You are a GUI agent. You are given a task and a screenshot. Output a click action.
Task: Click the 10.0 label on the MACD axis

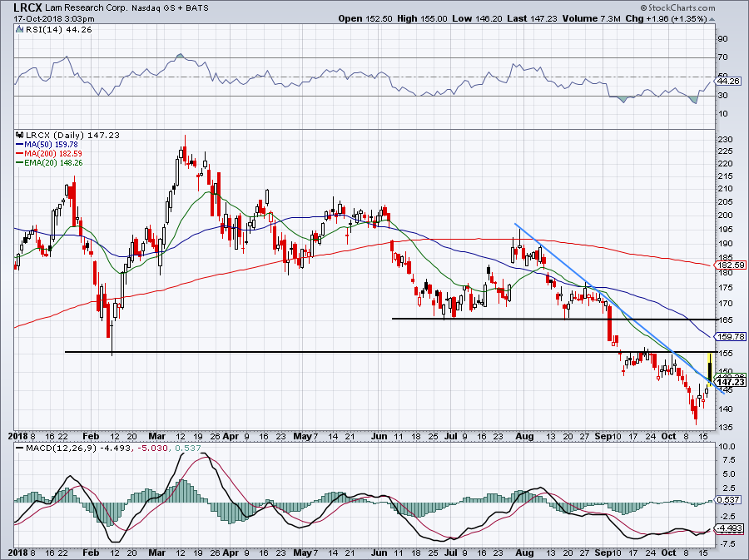point(727,447)
